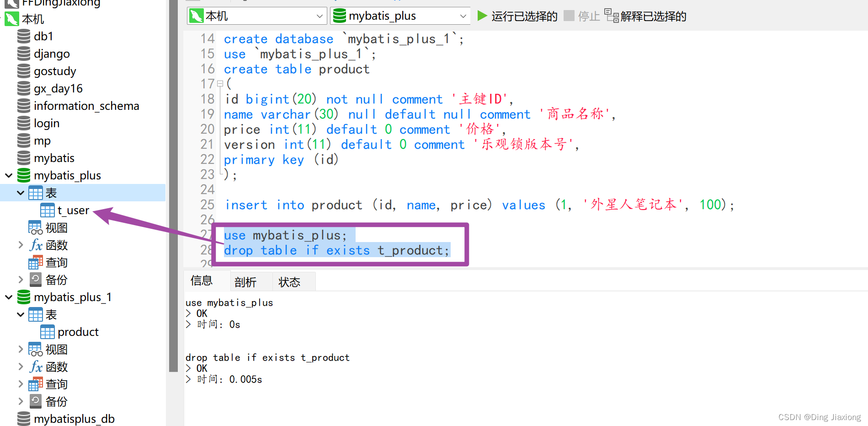Switch to the 信息 result tab
Screen dimensions: 868x426
pyautogui.click(x=202, y=280)
